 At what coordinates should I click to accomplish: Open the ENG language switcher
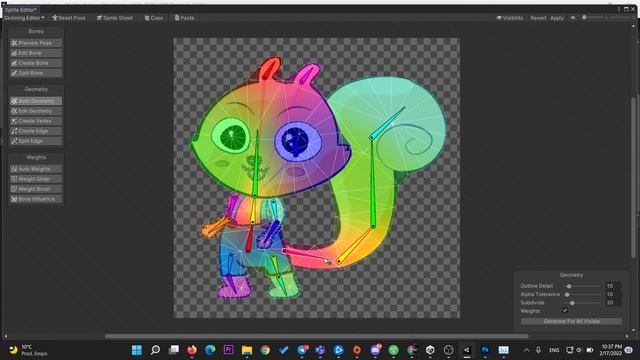tap(554, 350)
